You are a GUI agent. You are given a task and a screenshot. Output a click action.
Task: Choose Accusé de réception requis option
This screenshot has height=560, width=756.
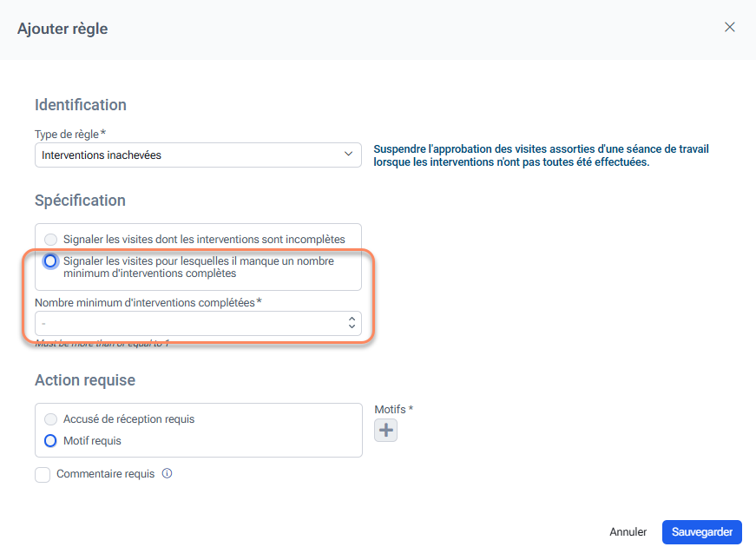coord(51,419)
